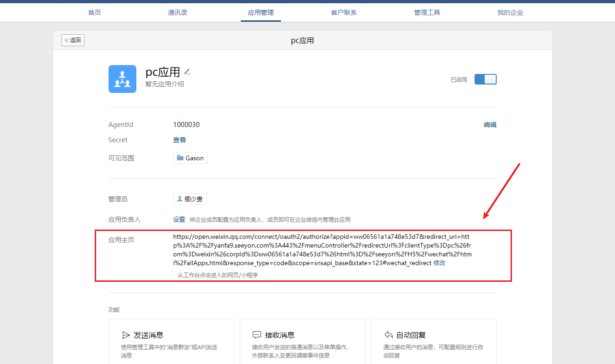Image resolution: width=615 pixels, height=364 pixels.
Task: Click the pencil edit icon beside pc应用
Action: point(187,72)
